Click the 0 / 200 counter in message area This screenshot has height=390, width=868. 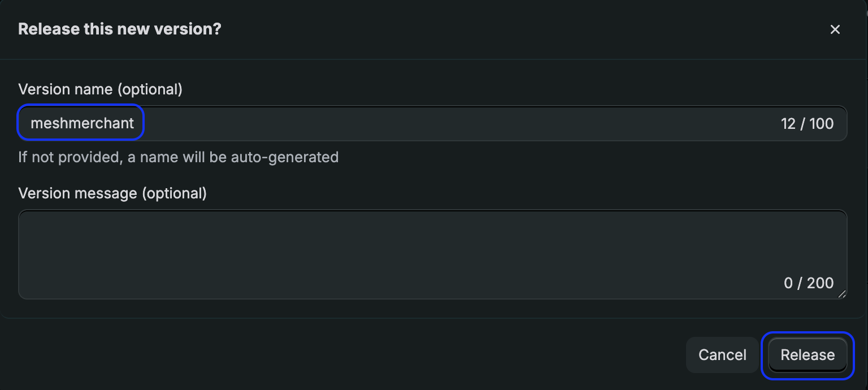[x=809, y=283]
